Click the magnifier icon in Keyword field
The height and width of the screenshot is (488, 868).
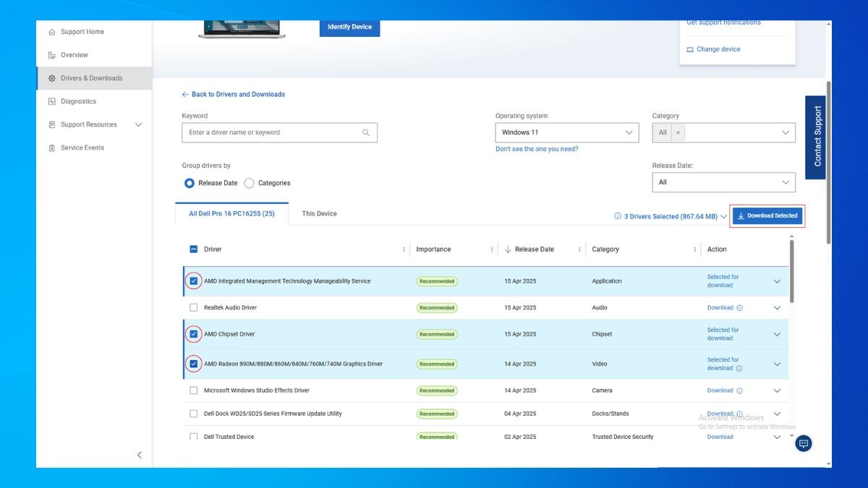point(366,132)
